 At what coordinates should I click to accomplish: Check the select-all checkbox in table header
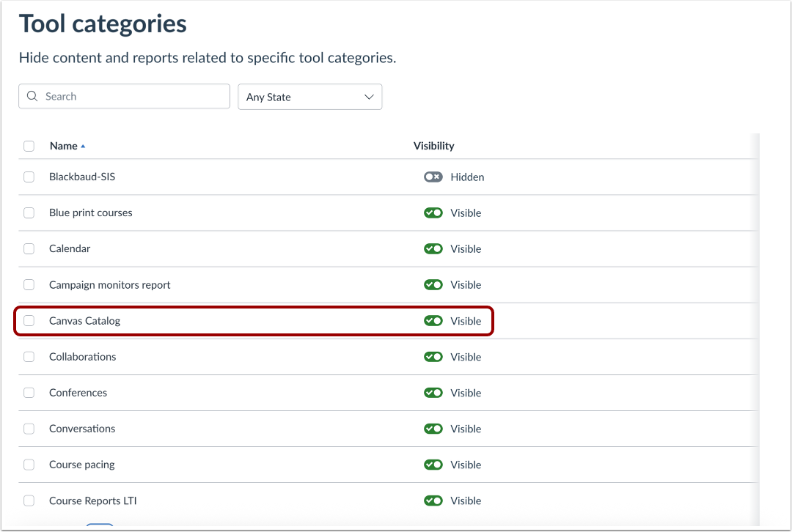click(x=29, y=146)
